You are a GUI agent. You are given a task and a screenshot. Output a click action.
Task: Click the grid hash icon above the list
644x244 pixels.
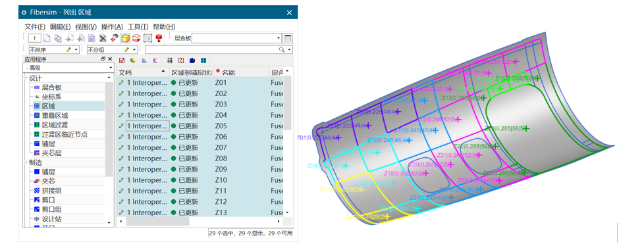point(170,61)
